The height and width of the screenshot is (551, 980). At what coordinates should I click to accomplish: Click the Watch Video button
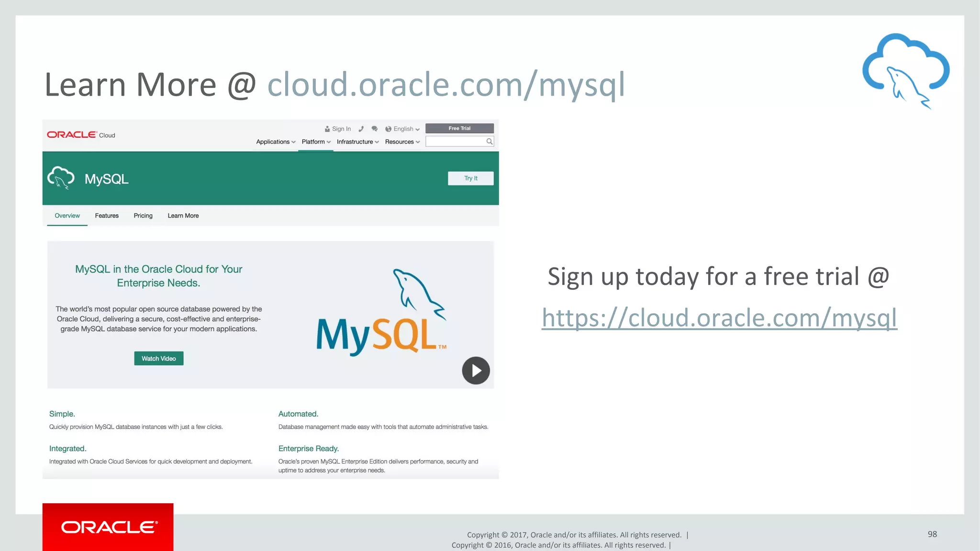[x=159, y=359]
